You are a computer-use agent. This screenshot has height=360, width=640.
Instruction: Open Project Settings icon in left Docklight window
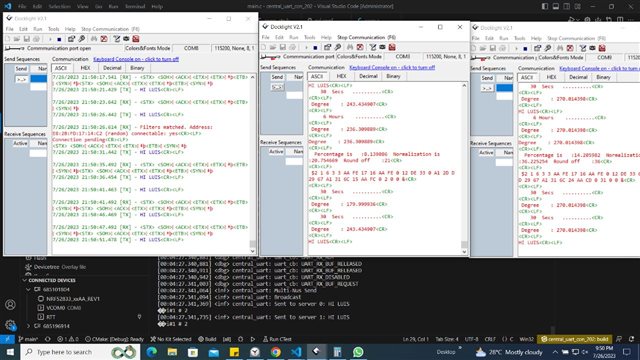click(x=71, y=39)
